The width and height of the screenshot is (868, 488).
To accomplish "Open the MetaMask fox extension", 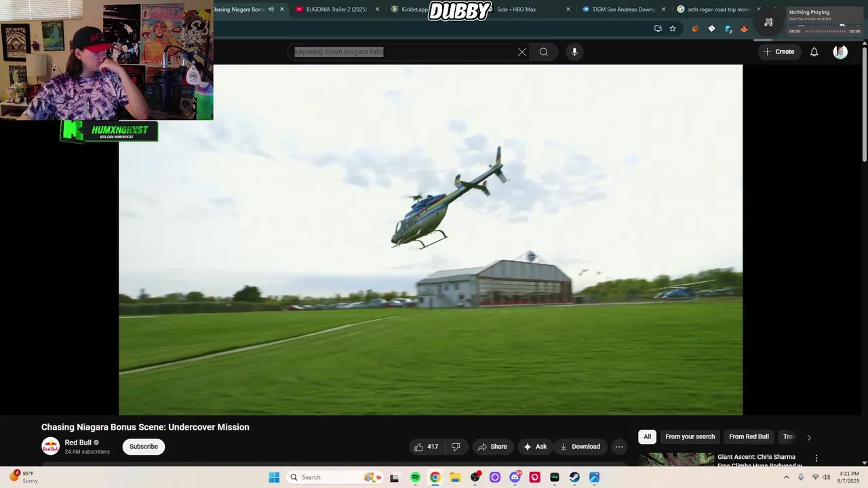I will click(744, 28).
